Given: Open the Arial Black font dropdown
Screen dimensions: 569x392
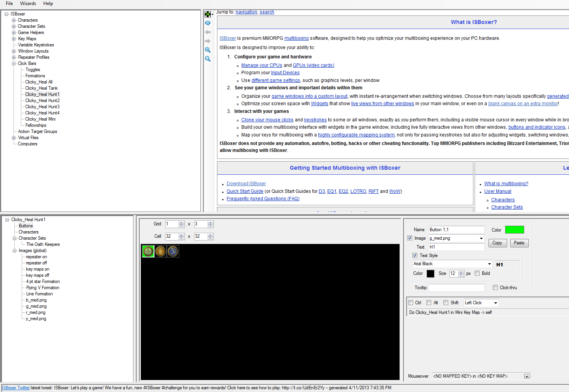Looking at the screenshot, I should coord(489,264).
